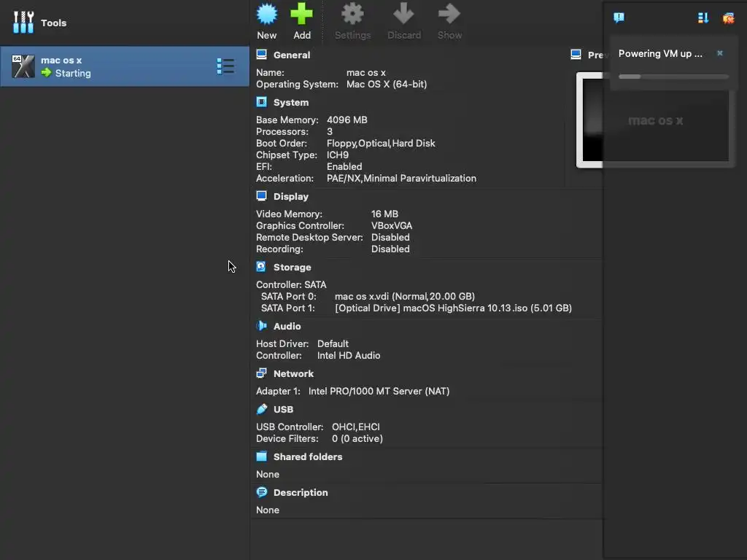Select the mac os x virtual machine
747x560 pixels.
pyautogui.click(x=125, y=66)
